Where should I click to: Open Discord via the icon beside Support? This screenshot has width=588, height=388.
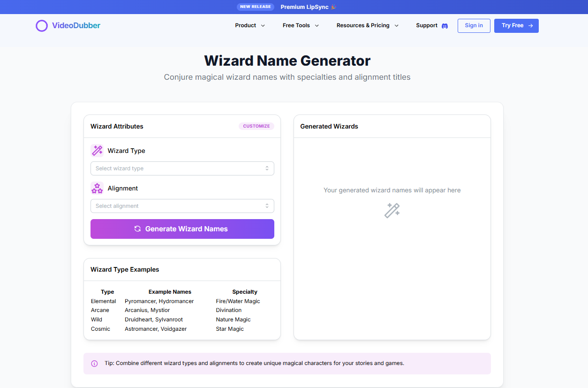tap(445, 26)
